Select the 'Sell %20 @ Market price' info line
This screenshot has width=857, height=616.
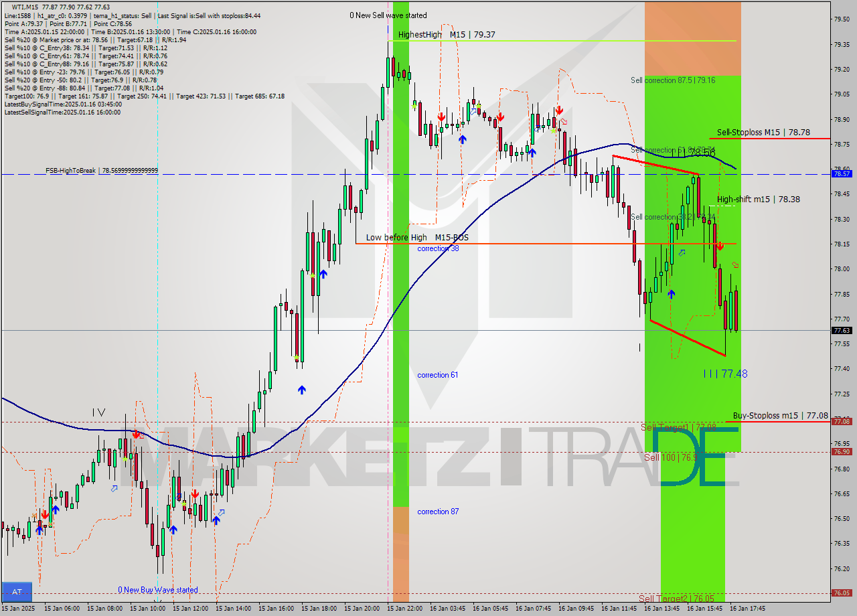[x=95, y=40]
